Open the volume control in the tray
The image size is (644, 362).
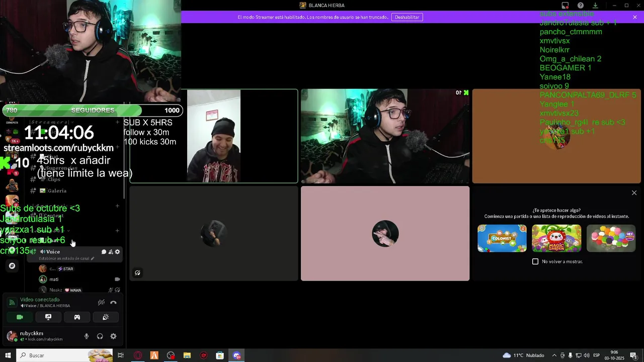[586, 355]
